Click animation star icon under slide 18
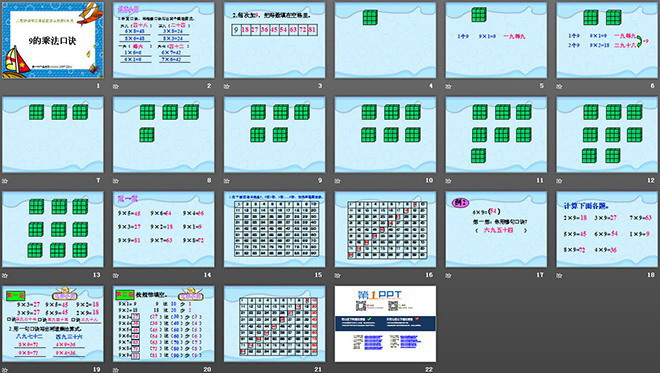 point(559,275)
